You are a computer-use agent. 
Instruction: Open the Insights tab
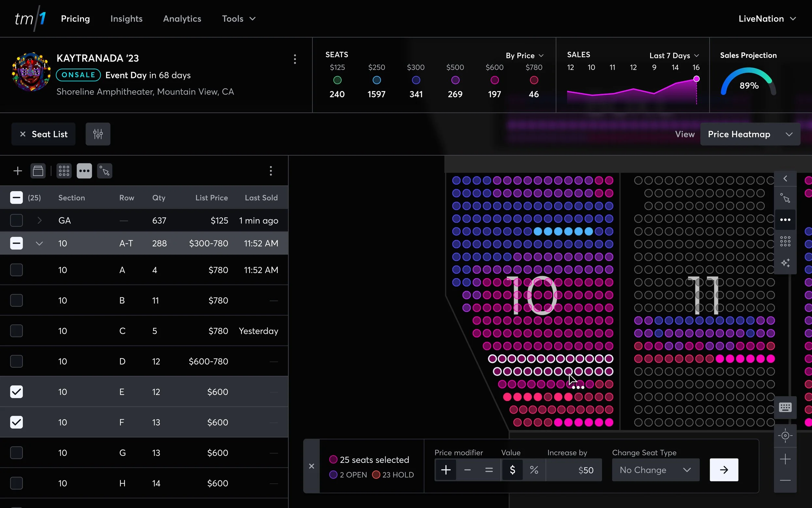tap(126, 19)
